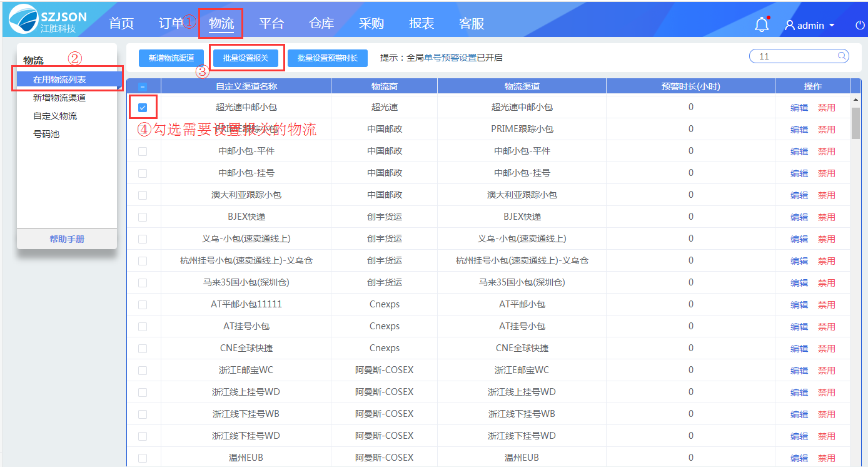
Task: Click 编辑 for BJEX快递
Action: [799, 217]
